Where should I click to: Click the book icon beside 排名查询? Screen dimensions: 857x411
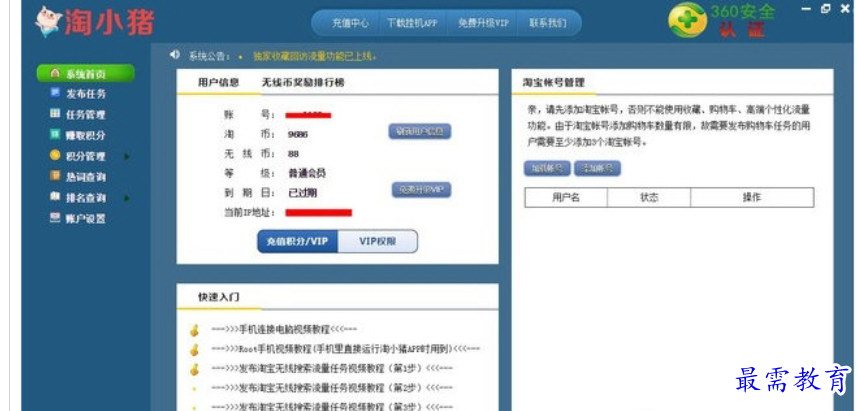pyautogui.click(x=55, y=197)
